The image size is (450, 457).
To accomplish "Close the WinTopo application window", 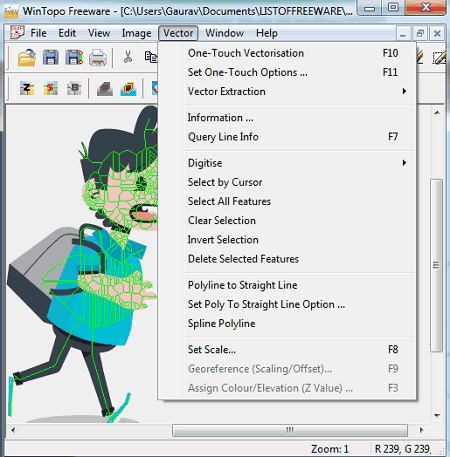I will click(x=425, y=7).
